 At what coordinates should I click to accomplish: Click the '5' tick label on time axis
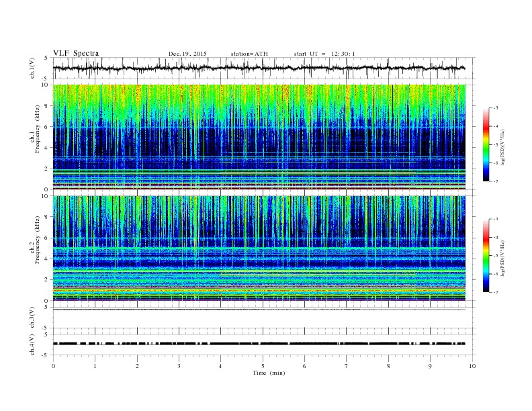(x=263, y=366)
